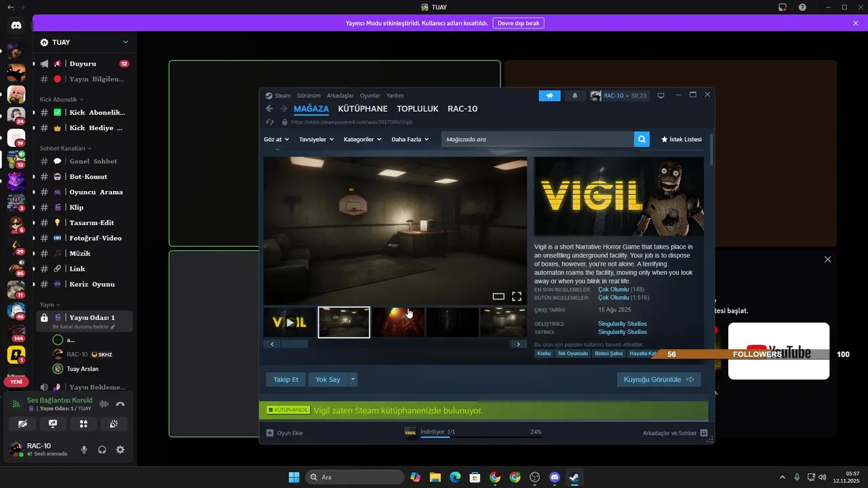The image size is (868, 488).
Task: Open Discord direct messages home icon
Action: point(16,25)
